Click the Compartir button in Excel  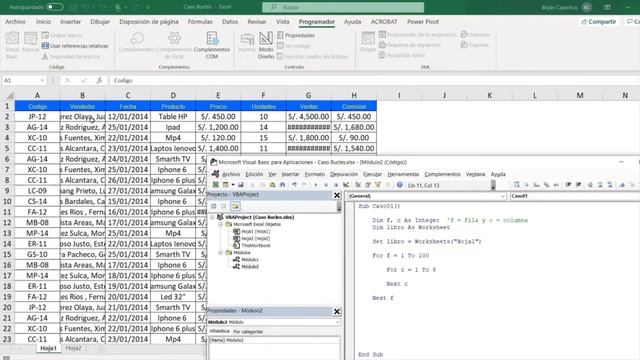599,22
